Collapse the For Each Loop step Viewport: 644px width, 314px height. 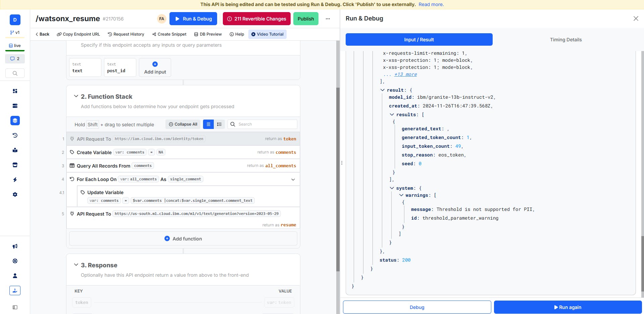point(293,179)
